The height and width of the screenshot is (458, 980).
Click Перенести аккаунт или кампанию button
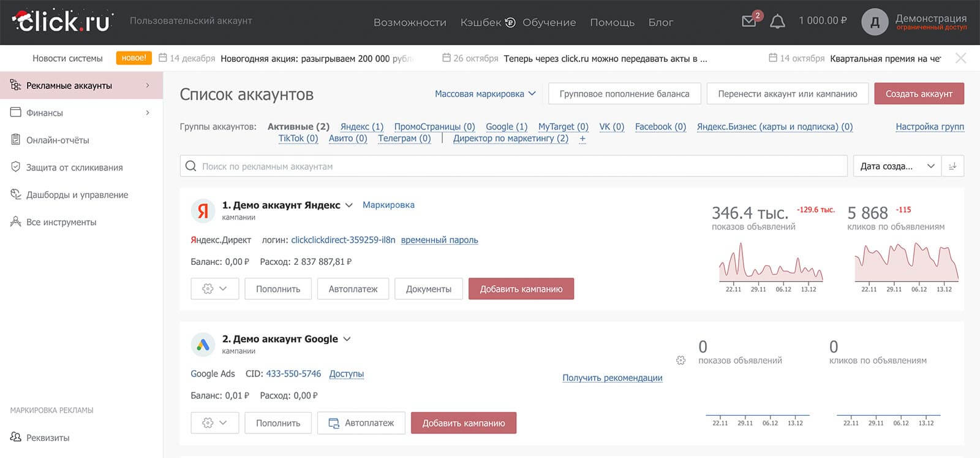click(x=788, y=94)
